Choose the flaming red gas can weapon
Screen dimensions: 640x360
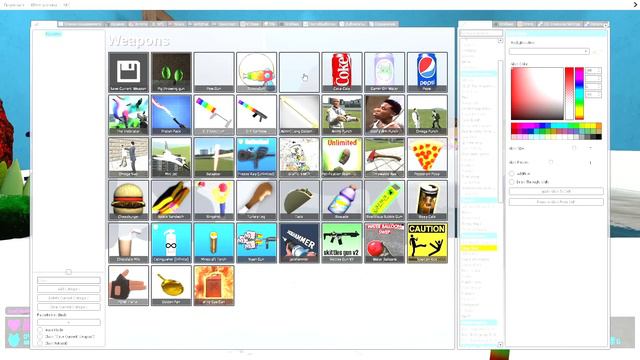[x=214, y=285]
